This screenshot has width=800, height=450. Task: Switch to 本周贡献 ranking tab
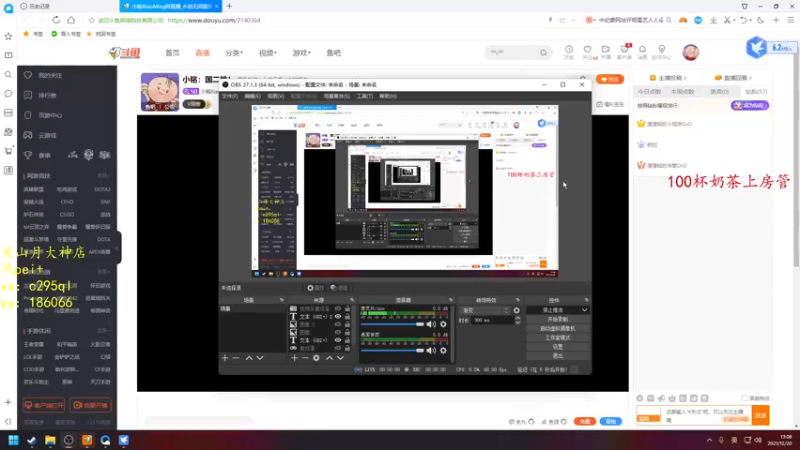tap(682, 92)
